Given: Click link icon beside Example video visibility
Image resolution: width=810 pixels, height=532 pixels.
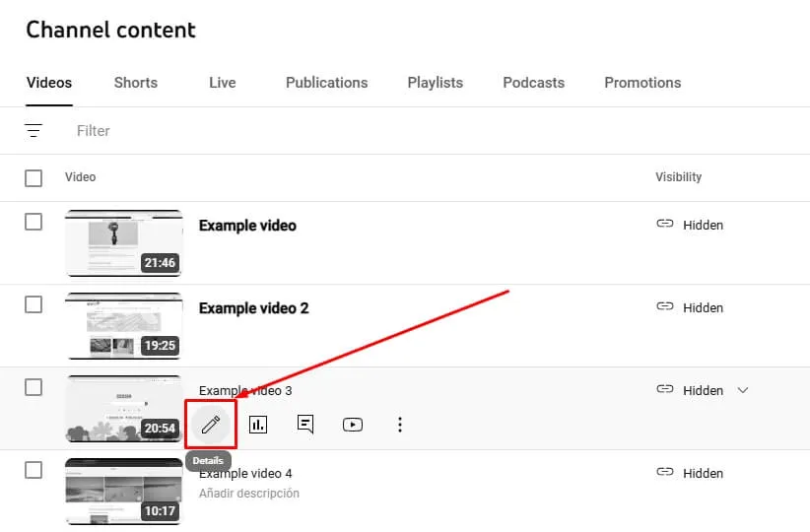Looking at the screenshot, I should pos(665,225).
